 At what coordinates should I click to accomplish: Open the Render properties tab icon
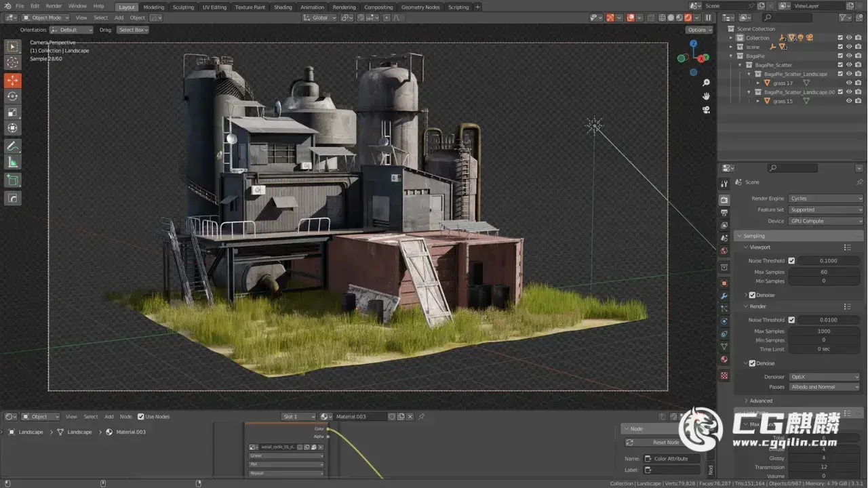coord(724,200)
